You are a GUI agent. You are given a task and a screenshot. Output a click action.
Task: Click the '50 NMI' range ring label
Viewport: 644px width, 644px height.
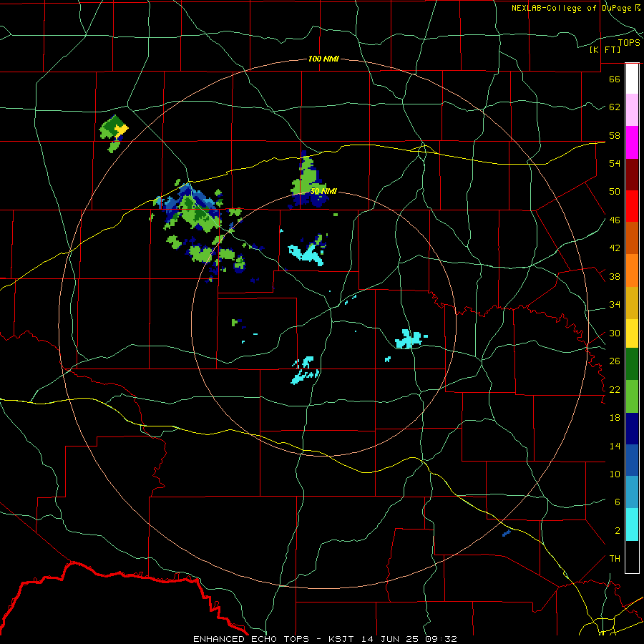click(x=323, y=191)
